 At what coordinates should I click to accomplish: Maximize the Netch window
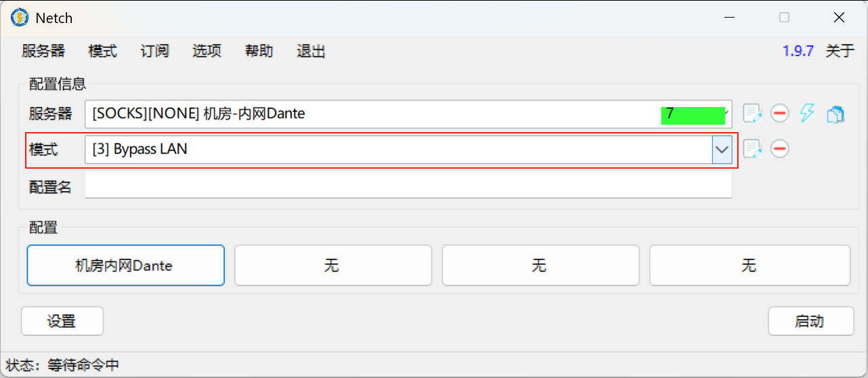pyautogui.click(x=784, y=18)
